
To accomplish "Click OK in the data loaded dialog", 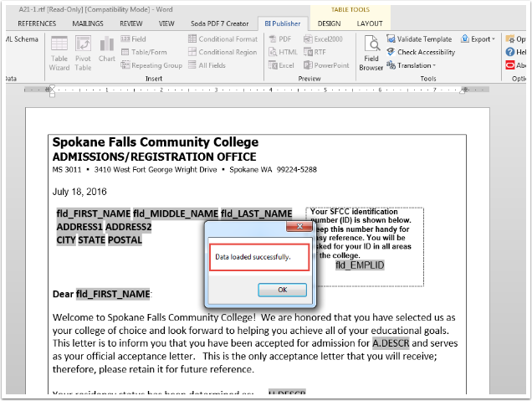I will 282,290.
